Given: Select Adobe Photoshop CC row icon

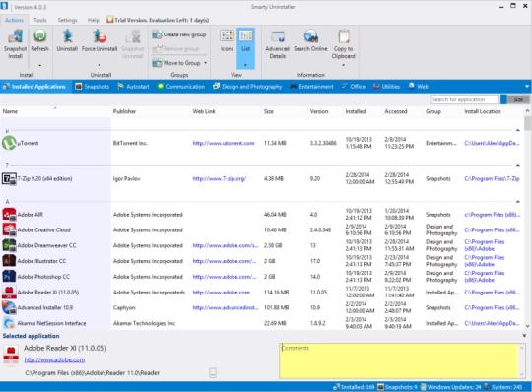Looking at the screenshot, I should click(x=9, y=277).
